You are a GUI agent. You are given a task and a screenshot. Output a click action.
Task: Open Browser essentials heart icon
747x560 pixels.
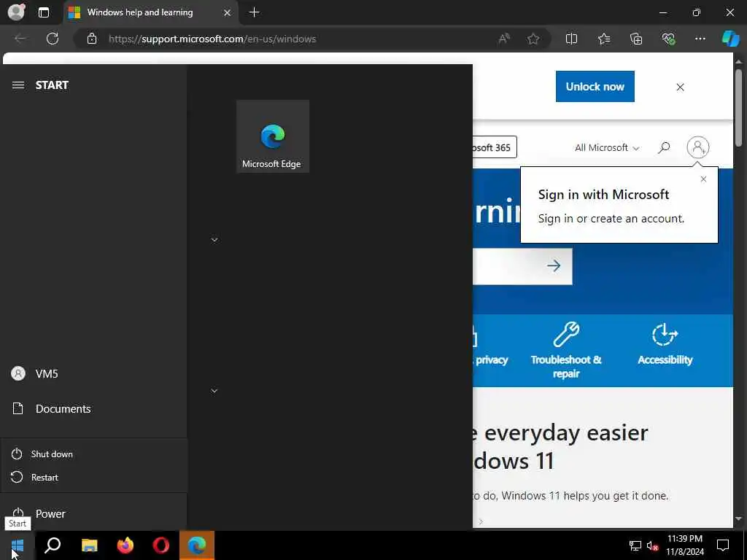(x=668, y=39)
